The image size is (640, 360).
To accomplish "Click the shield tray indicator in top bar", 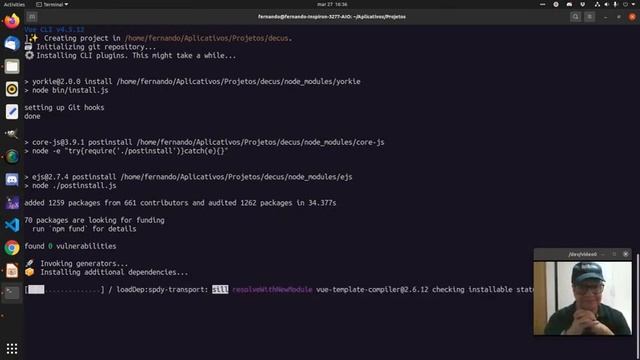I will (582, 4).
